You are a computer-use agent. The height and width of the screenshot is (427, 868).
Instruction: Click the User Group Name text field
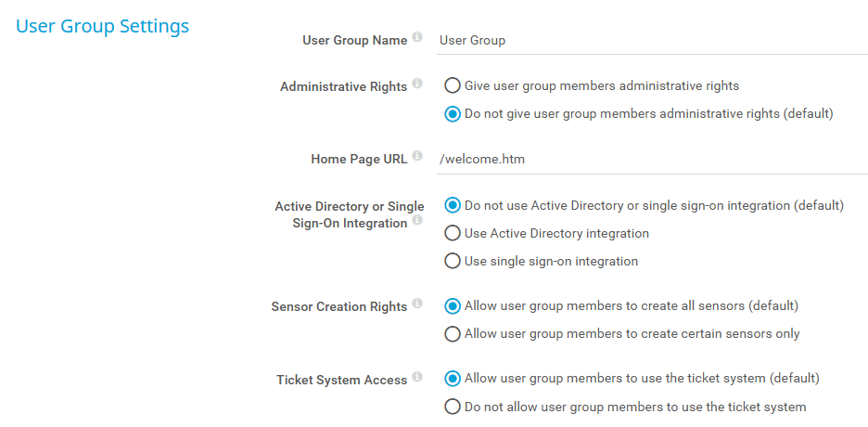pos(649,40)
